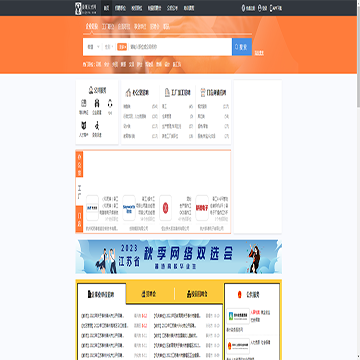Open the first dropdown in the search bar
The image size is (360, 360).
point(94,47)
